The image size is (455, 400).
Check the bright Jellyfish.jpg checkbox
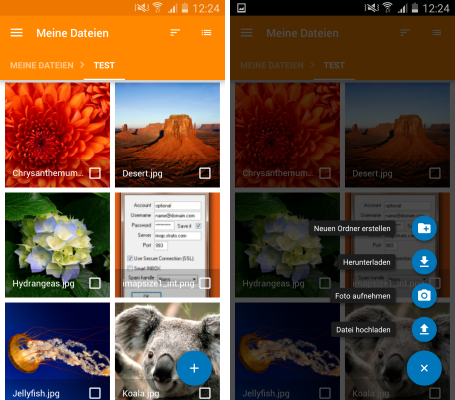click(x=95, y=393)
